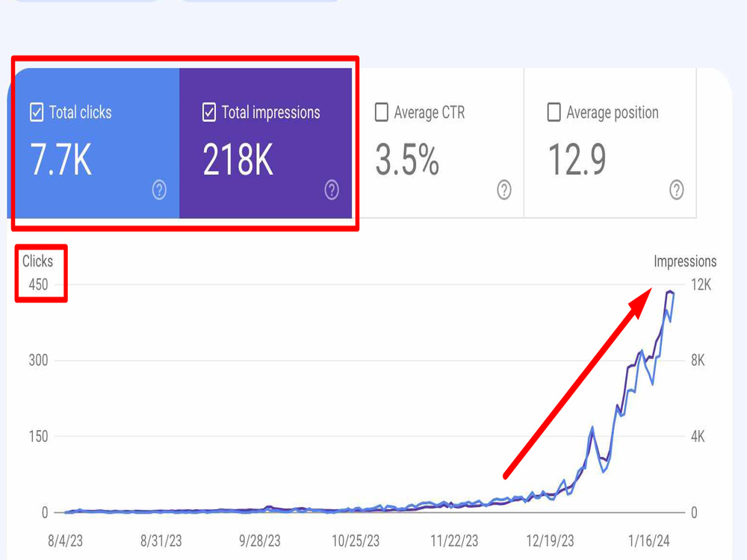The width and height of the screenshot is (747, 560).
Task: Click the 8/4/23 date label
Action: [65, 541]
